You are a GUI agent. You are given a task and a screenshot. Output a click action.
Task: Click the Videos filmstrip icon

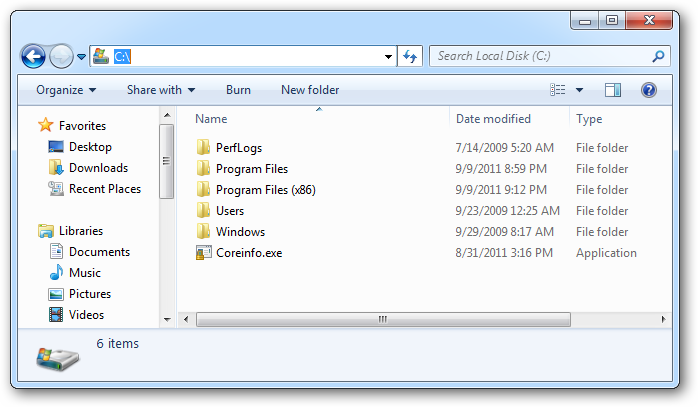tap(56, 314)
